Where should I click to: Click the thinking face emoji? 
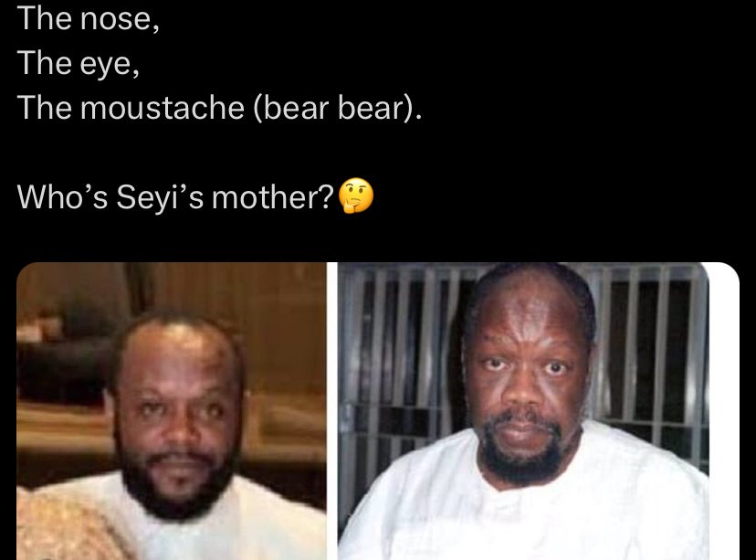pos(356,195)
